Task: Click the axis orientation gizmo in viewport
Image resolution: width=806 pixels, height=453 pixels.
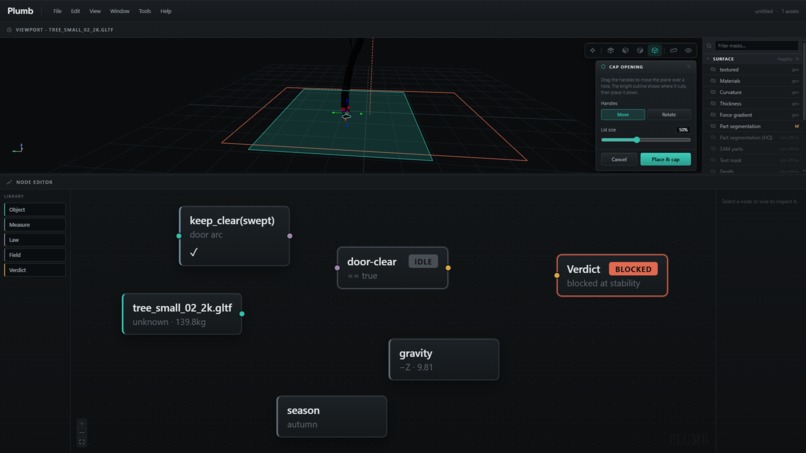Action: pyautogui.click(x=18, y=148)
